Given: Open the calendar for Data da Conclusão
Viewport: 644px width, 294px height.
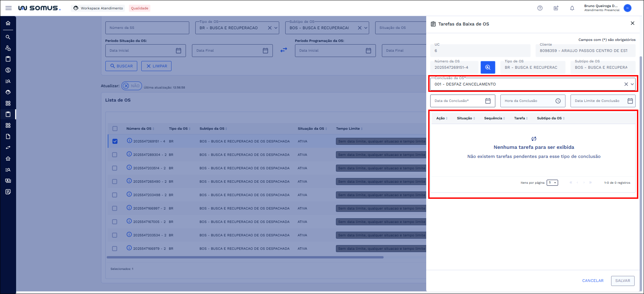Looking at the screenshot, I should click(x=488, y=101).
